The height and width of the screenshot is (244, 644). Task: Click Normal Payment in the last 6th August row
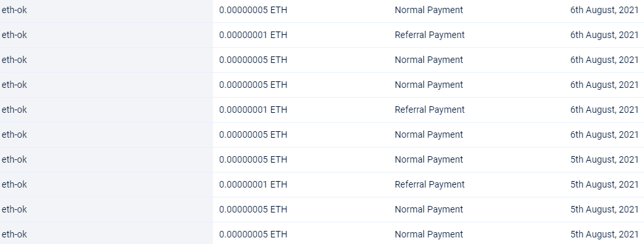(428, 134)
